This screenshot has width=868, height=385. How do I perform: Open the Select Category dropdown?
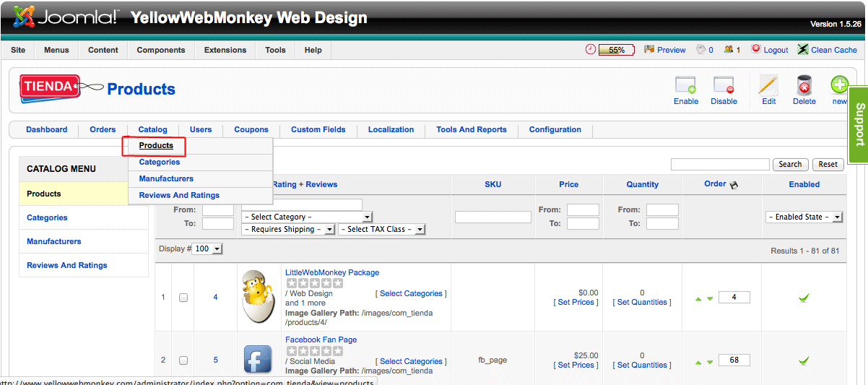307,217
